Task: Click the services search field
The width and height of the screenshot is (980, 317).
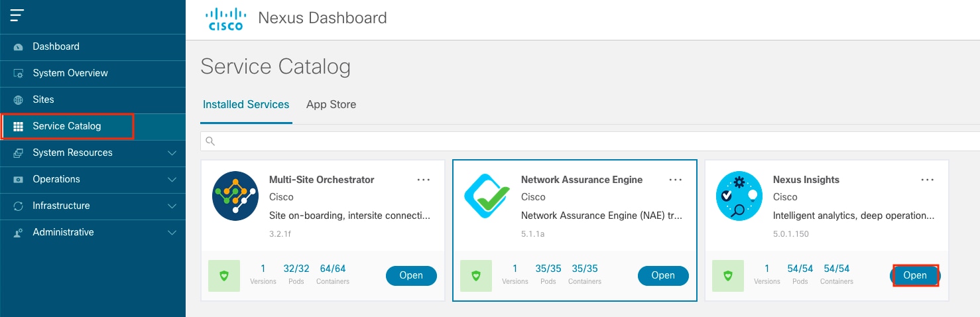Action: click(x=590, y=141)
